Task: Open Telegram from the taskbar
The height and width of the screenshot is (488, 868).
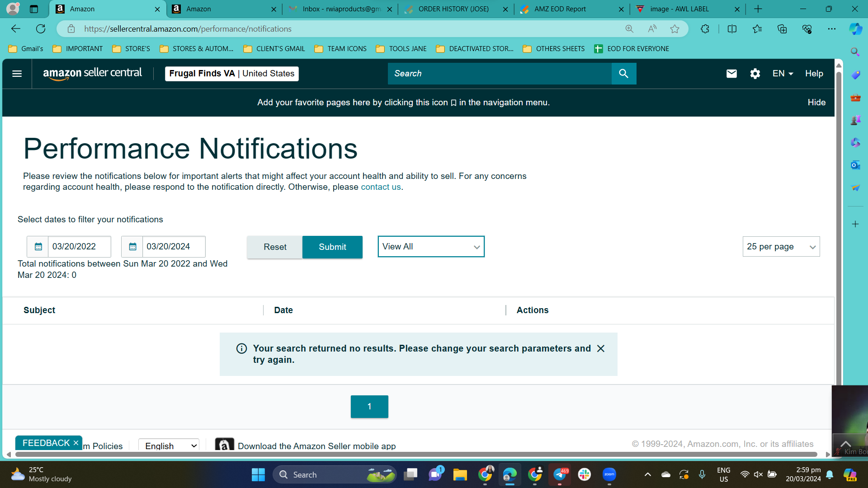Action: click(560, 474)
